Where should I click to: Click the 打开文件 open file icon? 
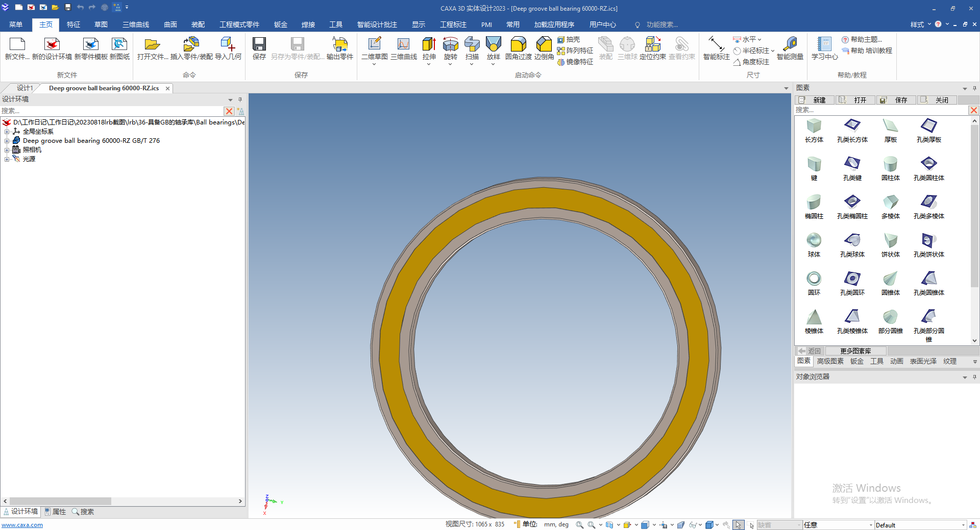click(x=152, y=48)
